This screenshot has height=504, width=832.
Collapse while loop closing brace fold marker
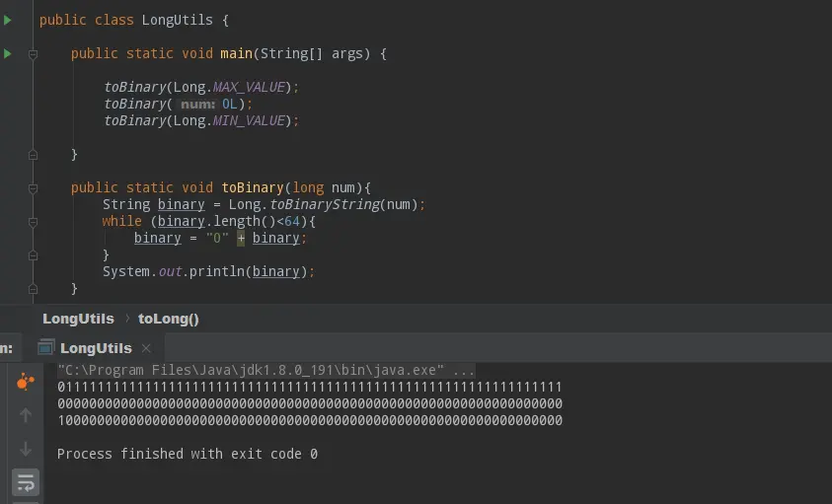33,255
